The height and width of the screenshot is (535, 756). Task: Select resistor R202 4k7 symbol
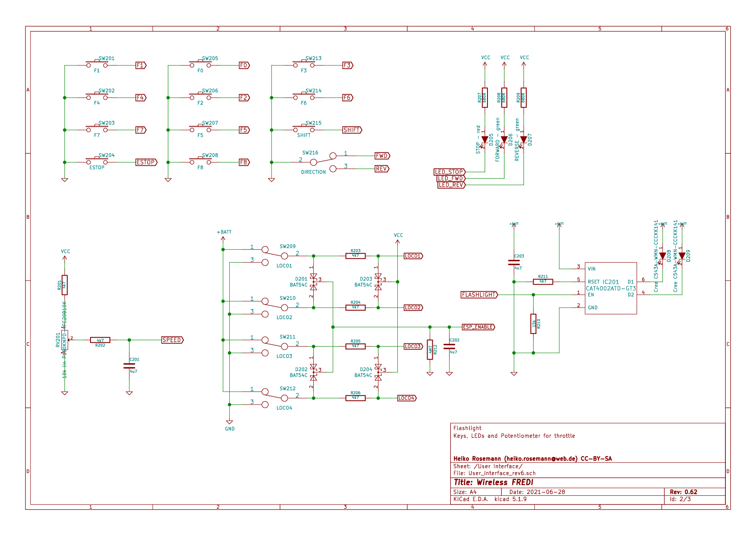pos(100,340)
